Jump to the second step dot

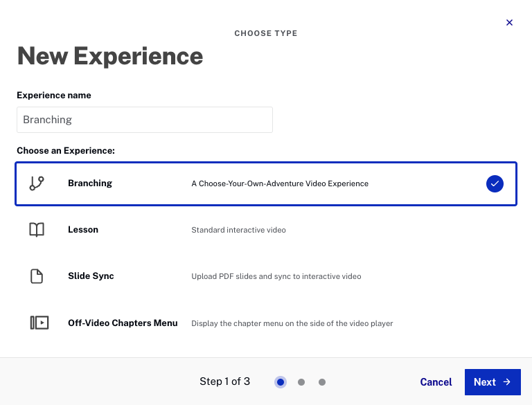tap(301, 382)
